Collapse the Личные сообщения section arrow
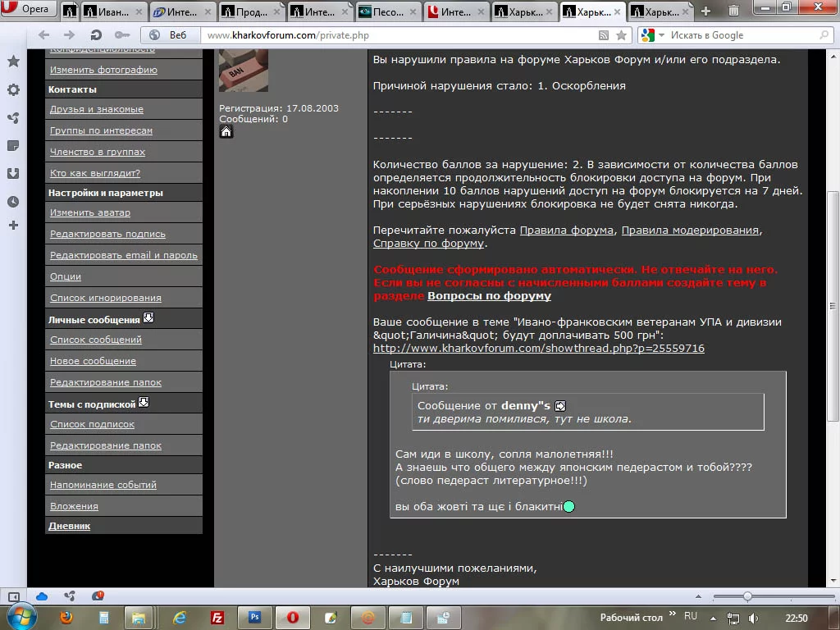840x630 pixels. click(148, 317)
